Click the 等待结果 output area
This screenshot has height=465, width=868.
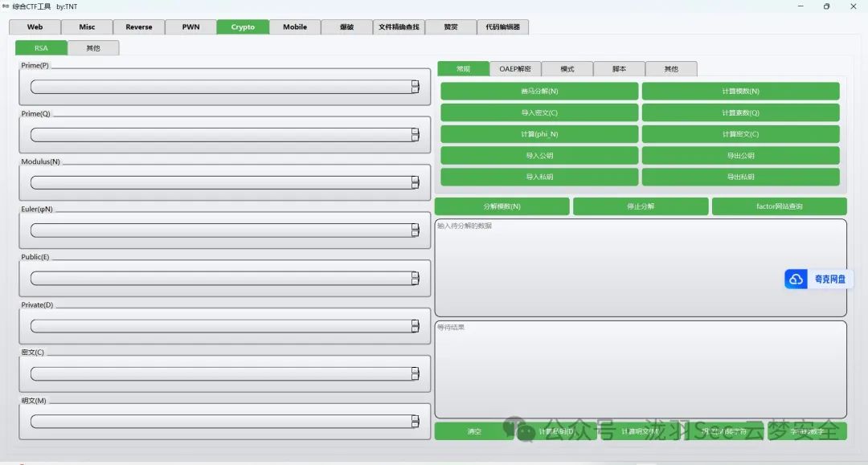(641, 369)
